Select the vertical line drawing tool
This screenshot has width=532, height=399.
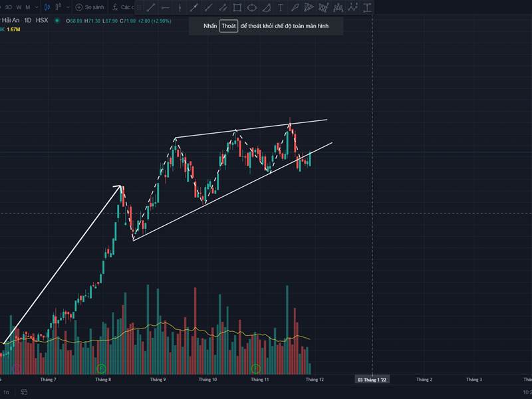180,7
